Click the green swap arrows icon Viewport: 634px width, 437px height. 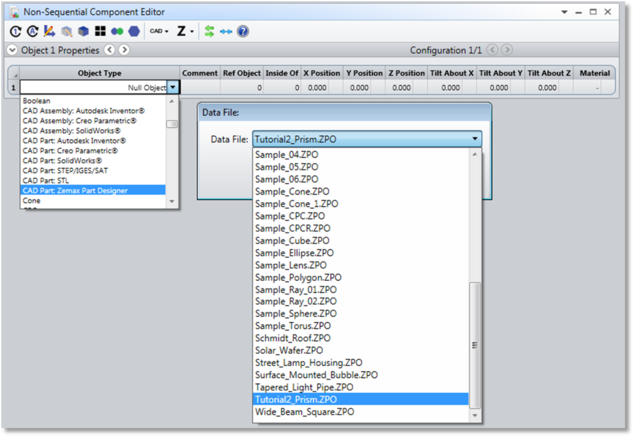tap(209, 31)
